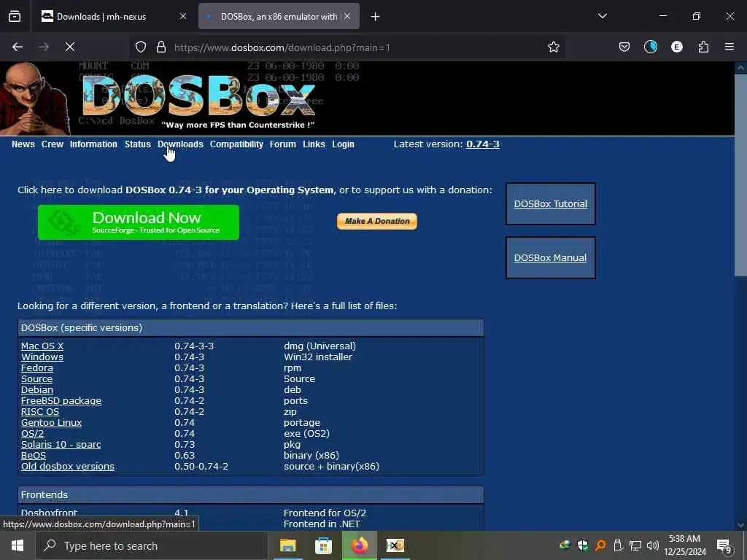The width and height of the screenshot is (747, 560).
Task: Download Windows Win32 installer
Action: click(42, 357)
